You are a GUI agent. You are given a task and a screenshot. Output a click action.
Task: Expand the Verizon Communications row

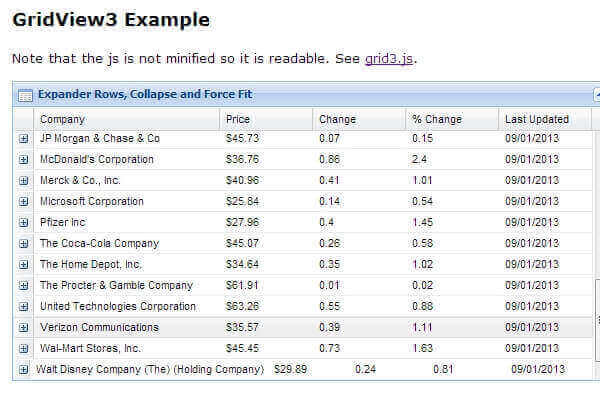tap(24, 328)
